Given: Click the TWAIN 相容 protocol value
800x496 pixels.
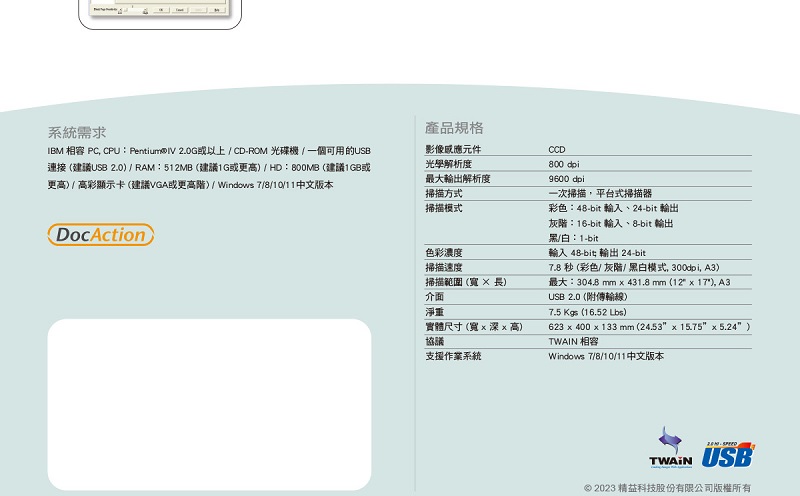Looking at the screenshot, I should click(x=573, y=341).
